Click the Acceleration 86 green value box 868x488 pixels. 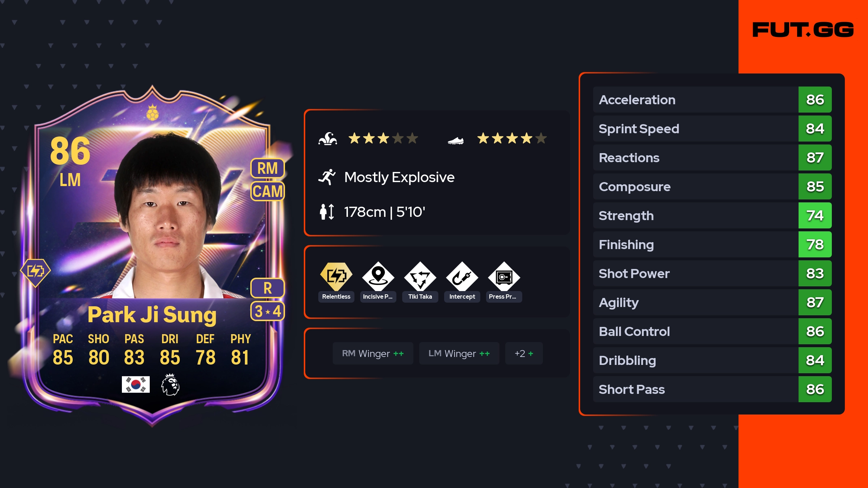pos(815,100)
